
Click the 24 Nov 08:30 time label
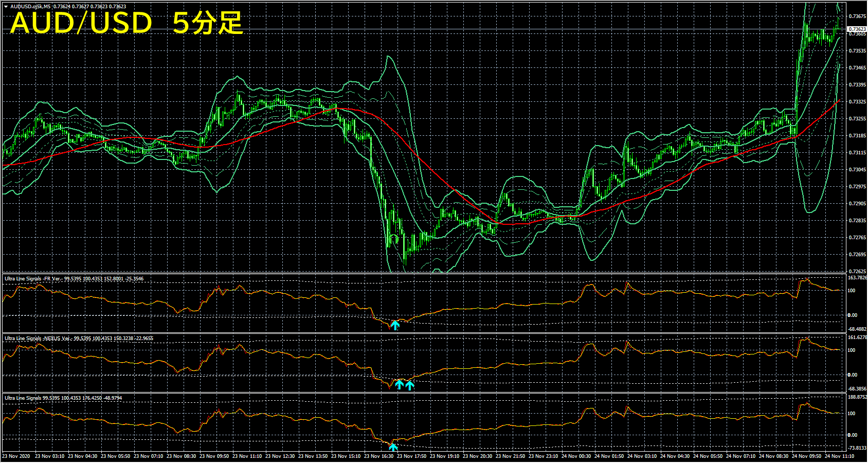[774, 456]
